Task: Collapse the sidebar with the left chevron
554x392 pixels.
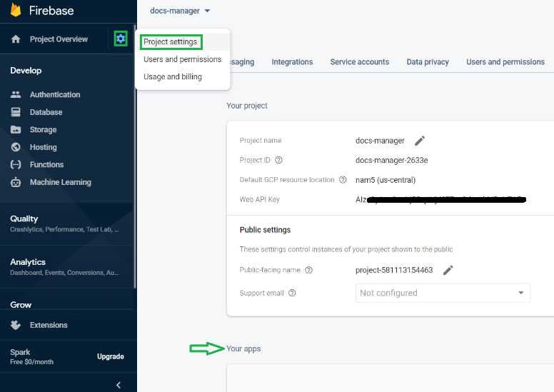Action: click(x=119, y=385)
